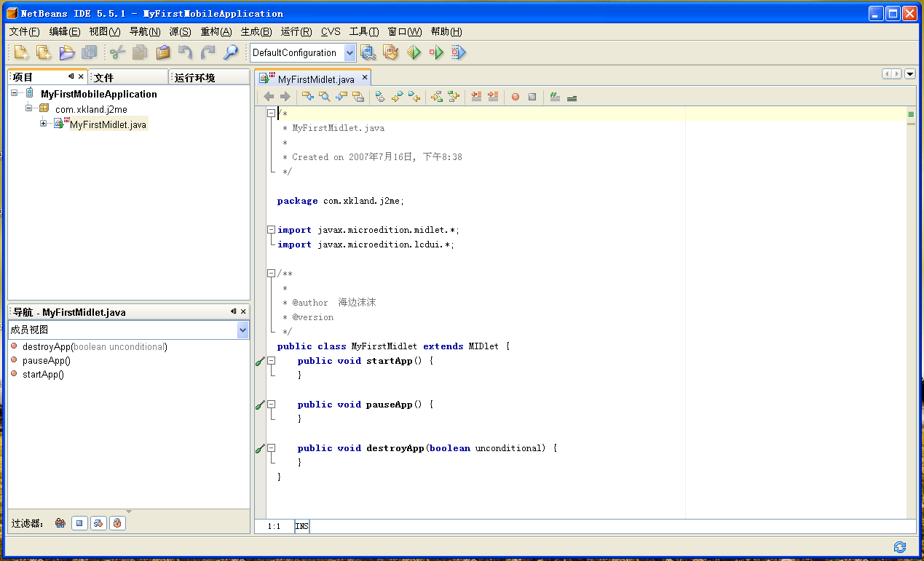This screenshot has width=924, height=561.
Task: Click the Attach Debugger icon
Action: [x=458, y=52]
